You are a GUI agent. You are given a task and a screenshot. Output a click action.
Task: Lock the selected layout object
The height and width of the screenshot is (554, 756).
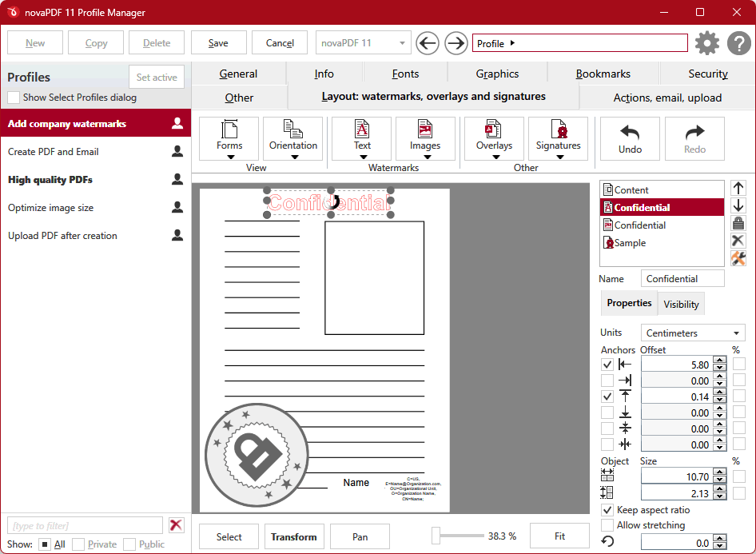(738, 223)
